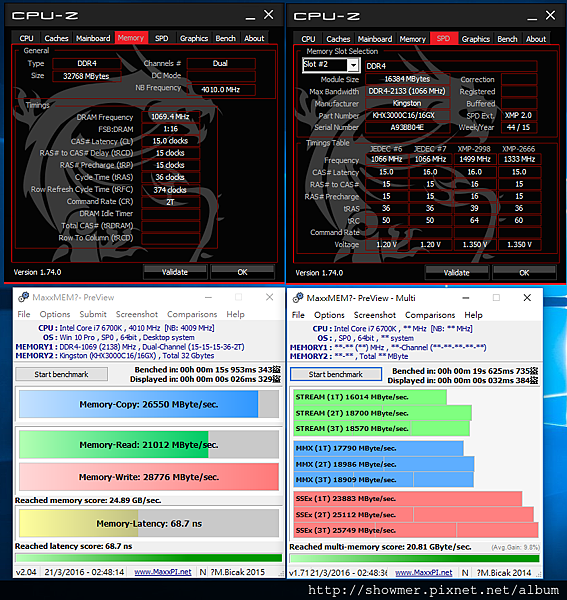
Task: Open Mainboard tab in left CPU-Z window
Action: click(93, 38)
